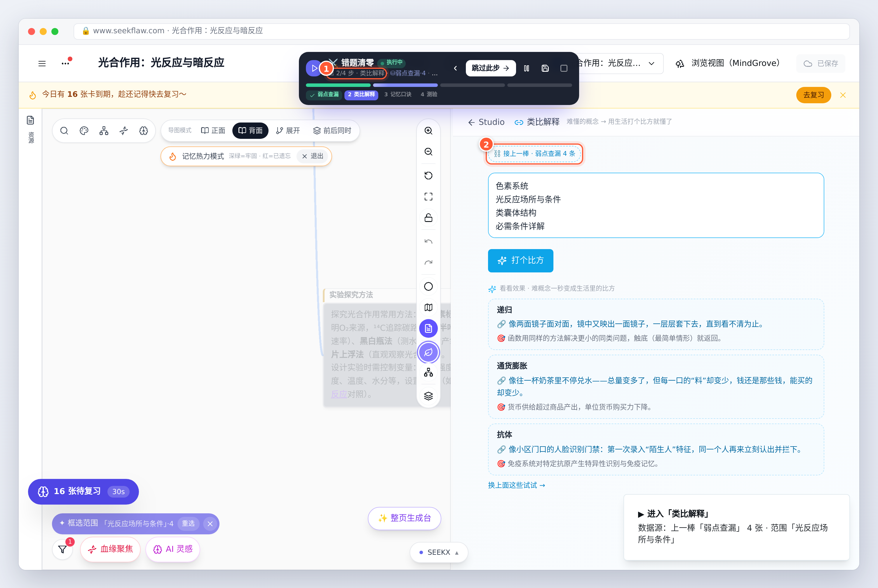Open the map icon in vertical toolbar
Viewport: 878px width, 588px height.
click(428, 307)
